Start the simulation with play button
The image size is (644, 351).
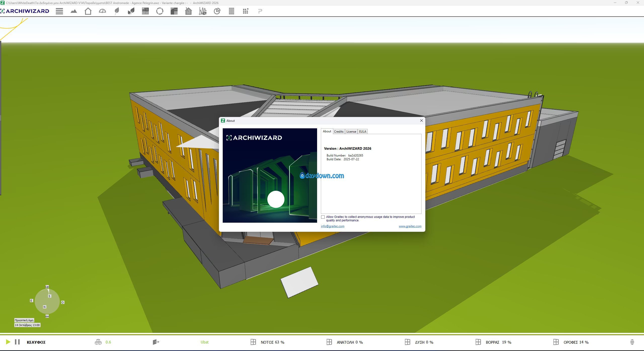tap(8, 342)
